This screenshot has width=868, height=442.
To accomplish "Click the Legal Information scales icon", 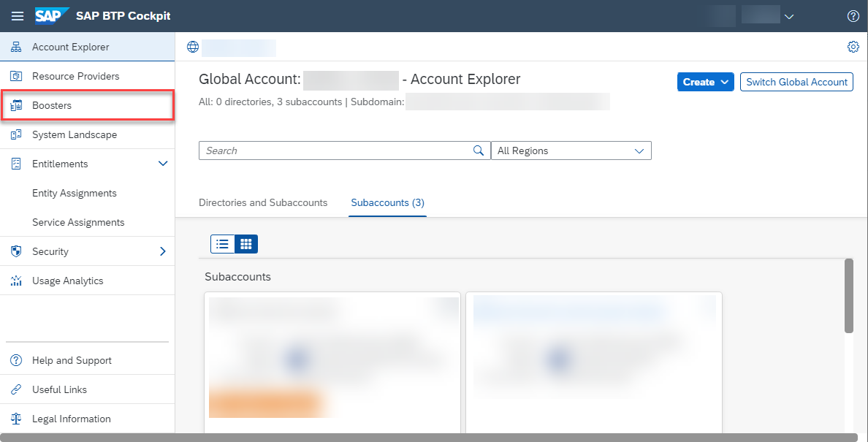I will (x=16, y=419).
